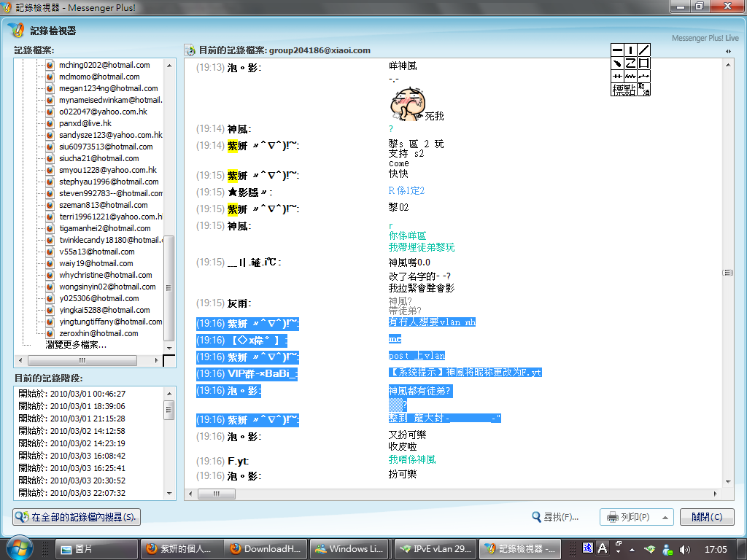
Task: Click the 尋找(F)... find button
Action: tap(555, 517)
